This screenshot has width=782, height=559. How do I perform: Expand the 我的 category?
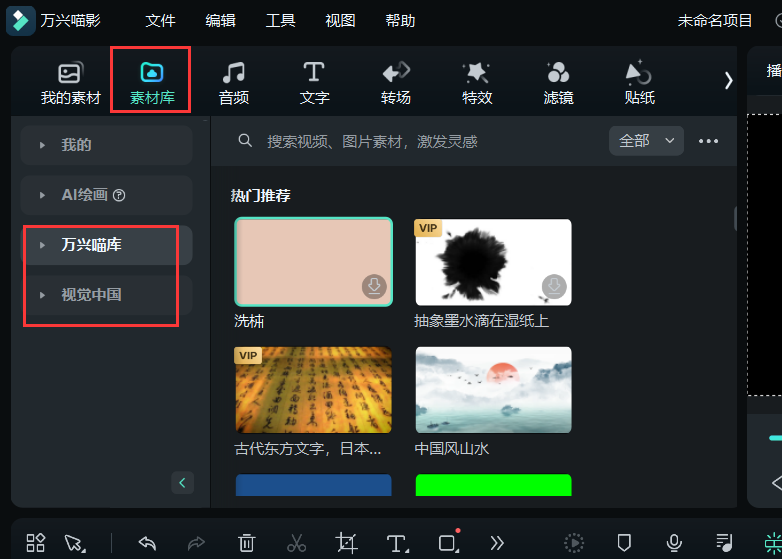click(x=106, y=145)
